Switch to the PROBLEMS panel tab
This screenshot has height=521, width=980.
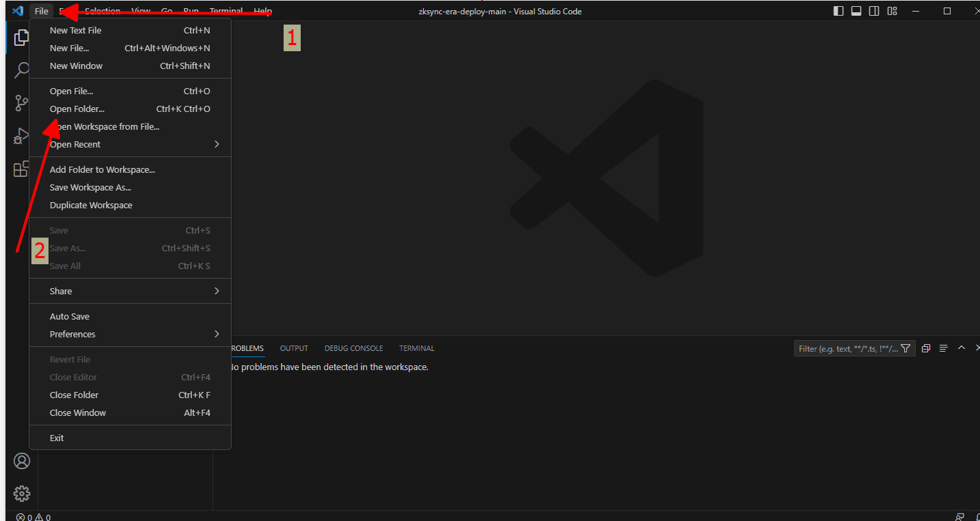247,348
